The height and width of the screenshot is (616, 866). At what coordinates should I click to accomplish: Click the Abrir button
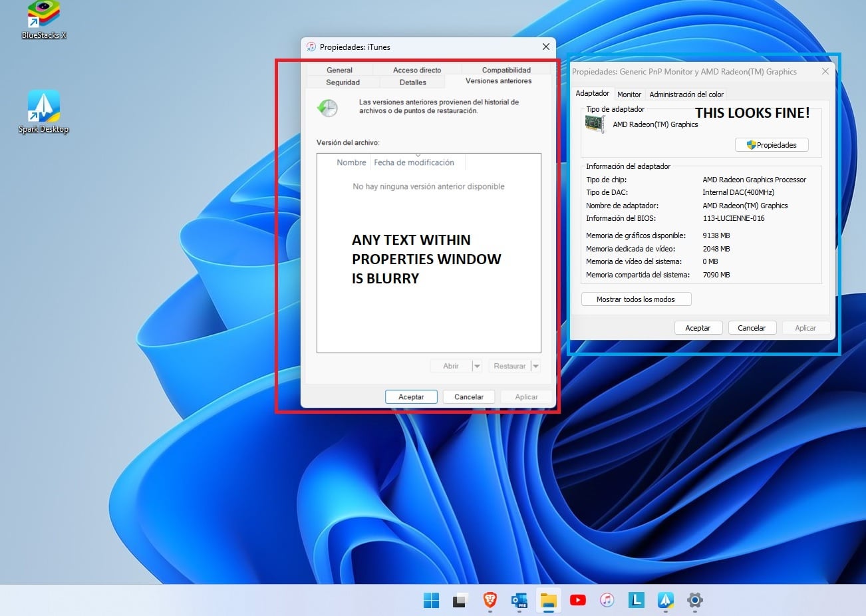tap(451, 366)
